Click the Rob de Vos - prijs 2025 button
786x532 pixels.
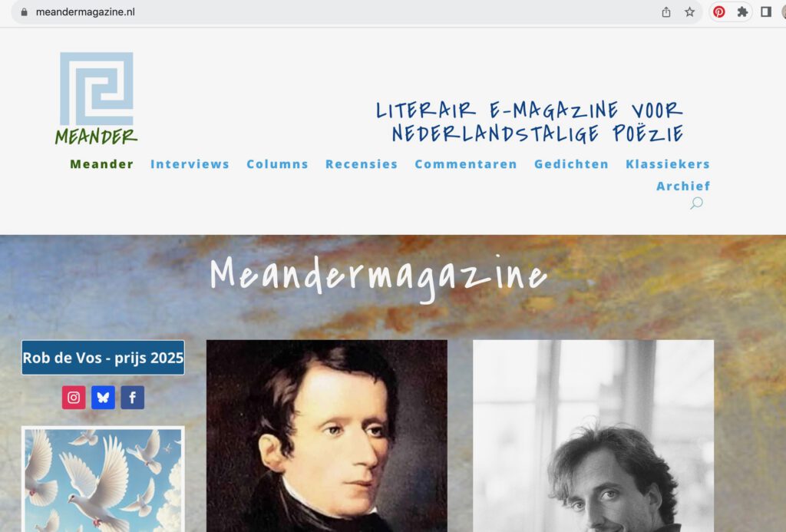pyautogui.click(x=104, y=358)
